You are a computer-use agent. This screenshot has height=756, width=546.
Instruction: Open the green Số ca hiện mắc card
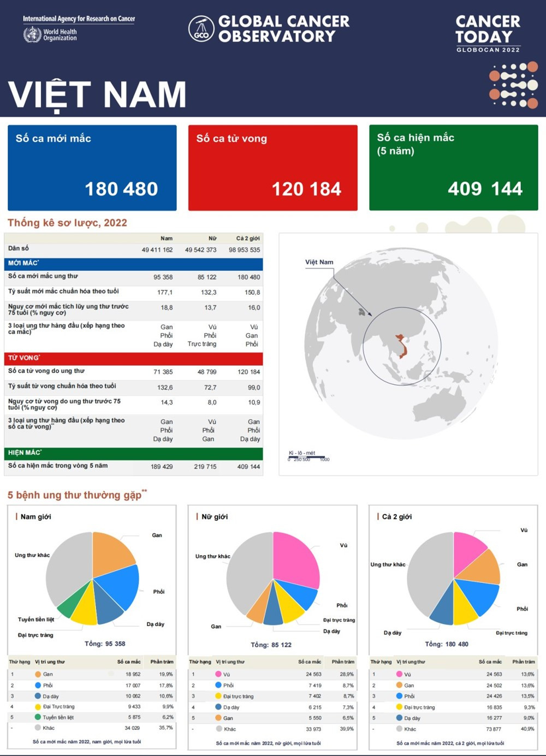453,168
